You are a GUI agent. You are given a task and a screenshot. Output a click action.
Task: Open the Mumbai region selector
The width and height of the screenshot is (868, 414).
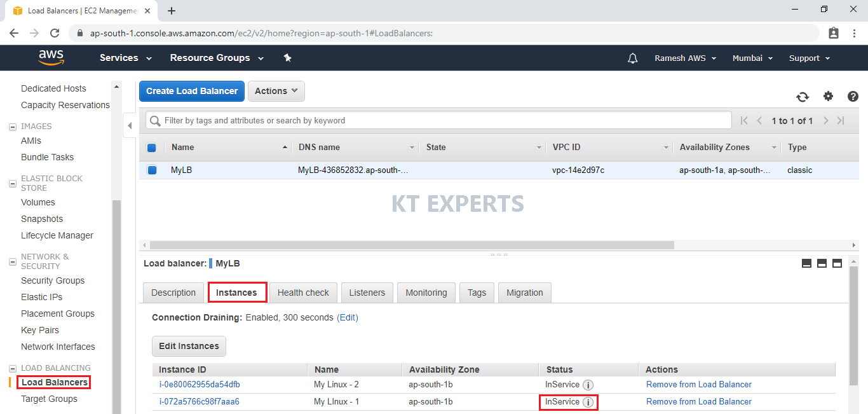coord(753,58)
